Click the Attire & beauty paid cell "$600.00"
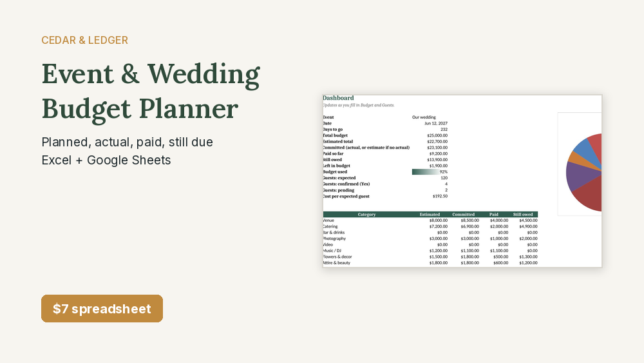The image size is (644, 363). (500, 263)
